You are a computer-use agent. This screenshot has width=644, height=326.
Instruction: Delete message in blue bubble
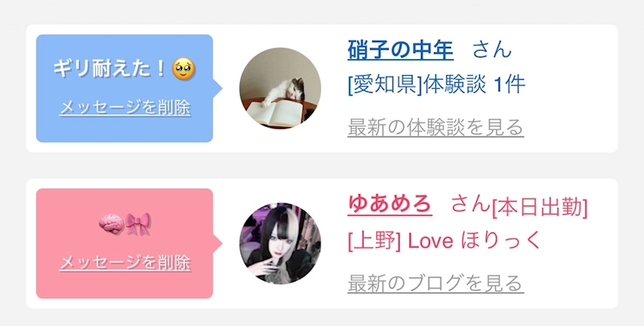pos(125,108)
